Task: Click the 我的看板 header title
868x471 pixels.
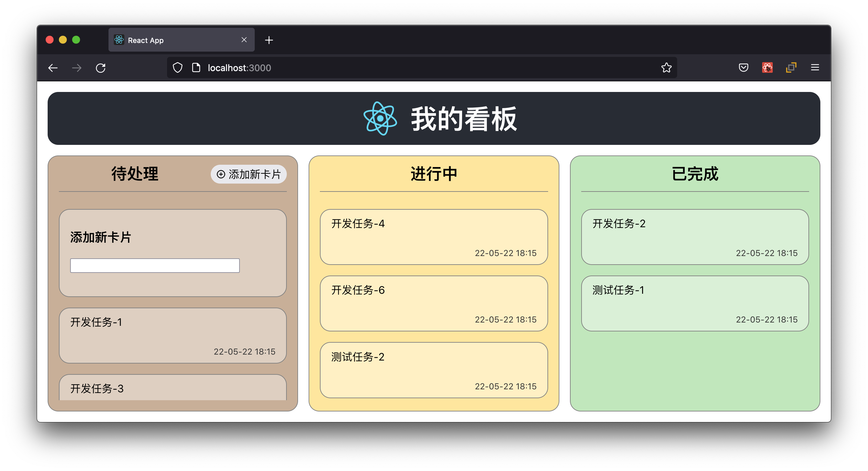Action: click(x=464, y=119)
